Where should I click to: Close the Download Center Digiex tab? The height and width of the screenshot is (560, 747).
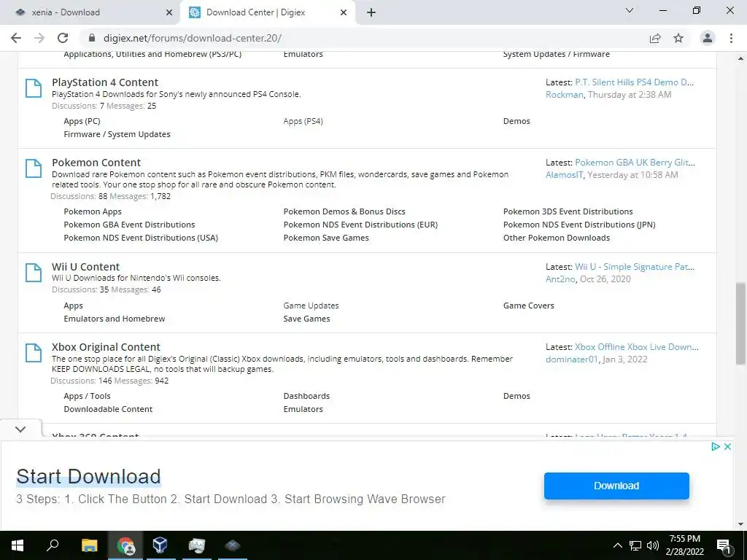point(344,12)
